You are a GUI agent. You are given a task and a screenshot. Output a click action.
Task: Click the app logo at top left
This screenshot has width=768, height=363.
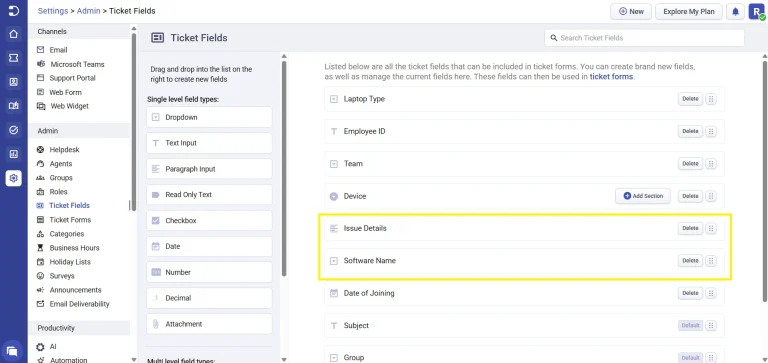pos(14,11)
